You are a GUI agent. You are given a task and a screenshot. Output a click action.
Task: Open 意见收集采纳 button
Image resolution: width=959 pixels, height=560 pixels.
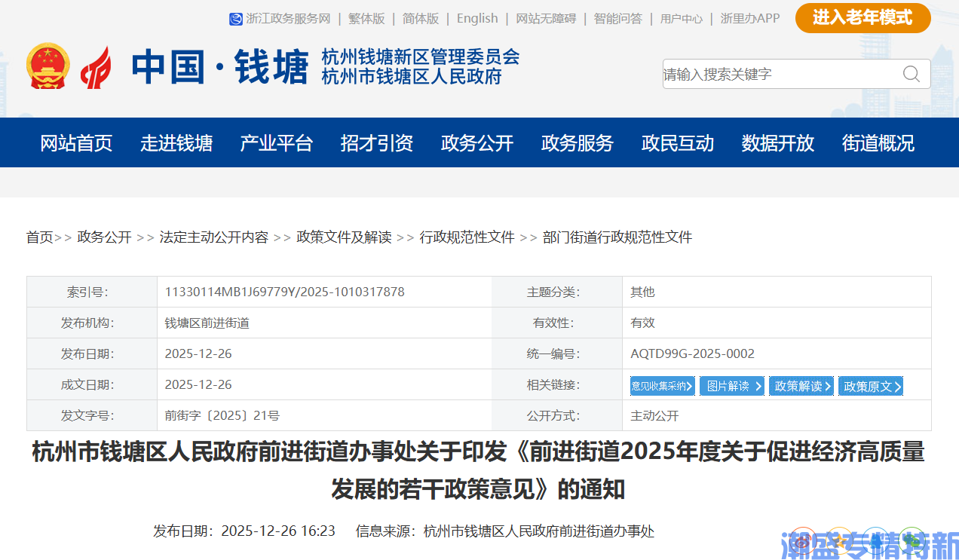[661, 385]
